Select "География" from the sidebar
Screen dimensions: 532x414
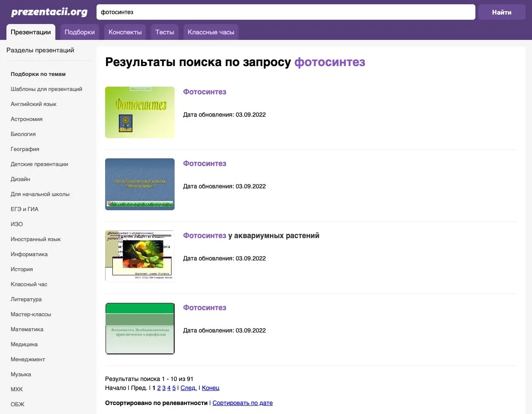[x=25, y=149]
